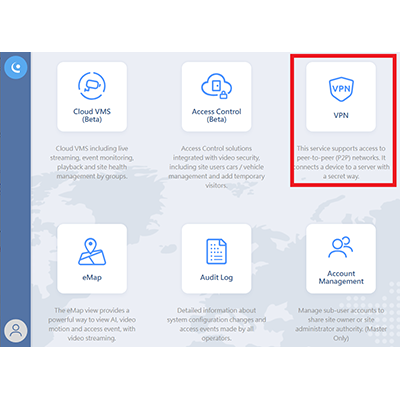400x400 pixels.
Task: Click the Cloud VMS (Beta) label
Action: click(92, 115)
